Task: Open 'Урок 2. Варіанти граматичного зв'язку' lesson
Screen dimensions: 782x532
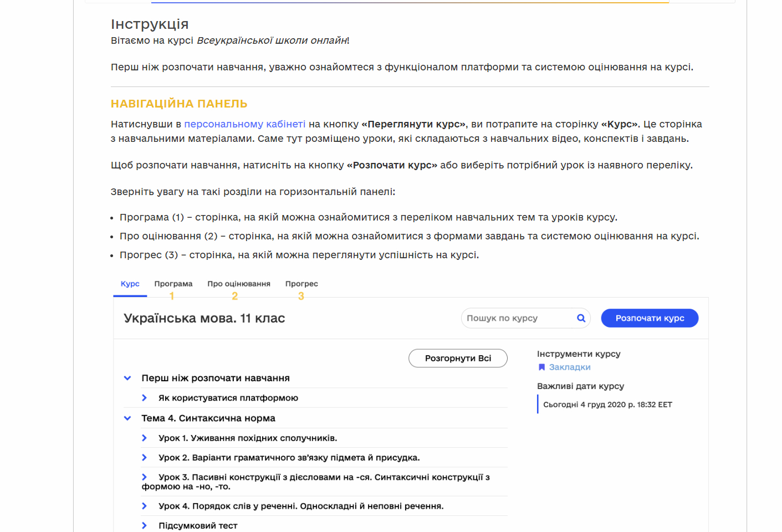Action: point(289,458)
